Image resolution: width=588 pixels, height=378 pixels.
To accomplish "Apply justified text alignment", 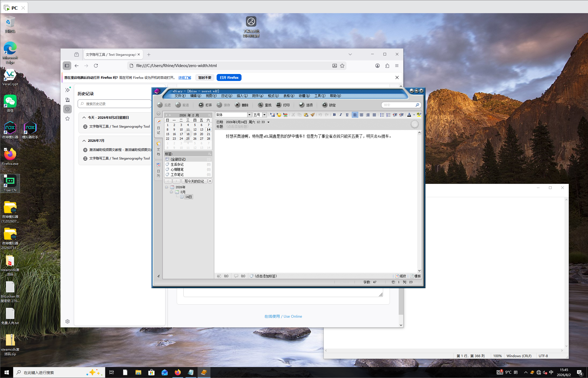I will point(374,115).
